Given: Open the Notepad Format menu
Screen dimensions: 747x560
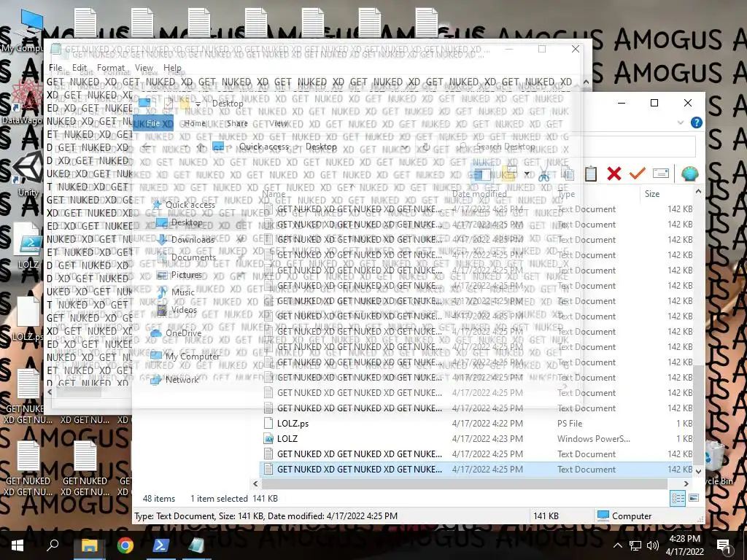Looking at the screenshot, I should pyautogui.click(x=111, y=68).
